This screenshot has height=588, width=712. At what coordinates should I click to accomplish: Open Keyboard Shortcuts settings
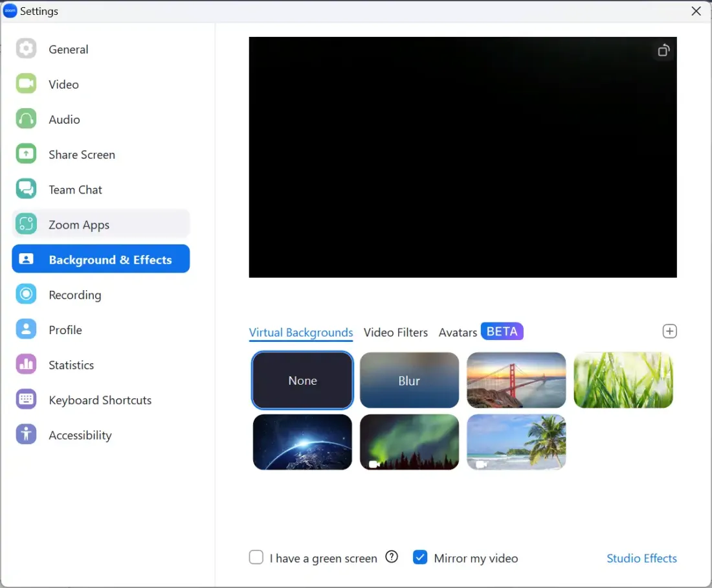[100, 400]
